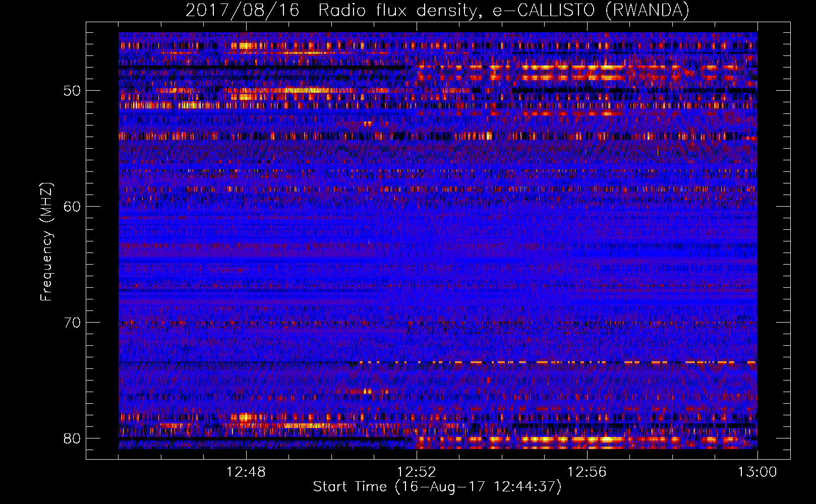
Task: Click the date "2017/08/16" in the title
Action: click(243, 10)
